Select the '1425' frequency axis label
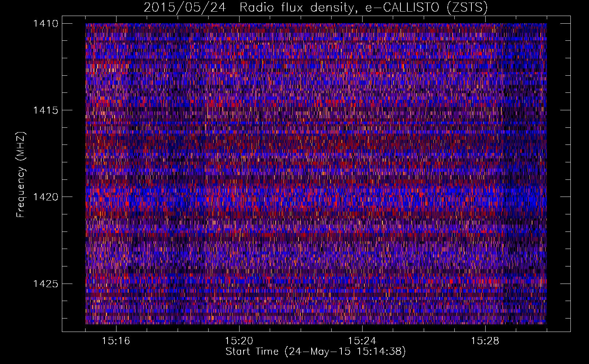 click(46, 284)
